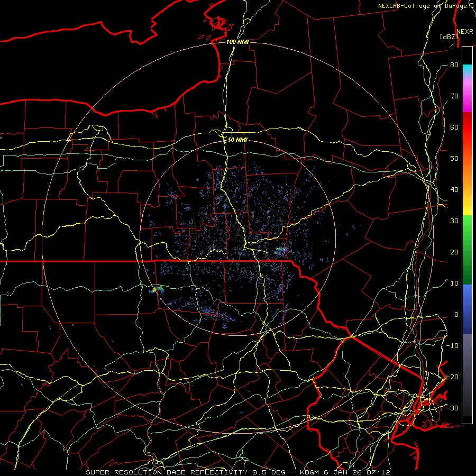Click the 100 NMI range ring label
This screenshot has height=476, width=476.
[237, 42]
